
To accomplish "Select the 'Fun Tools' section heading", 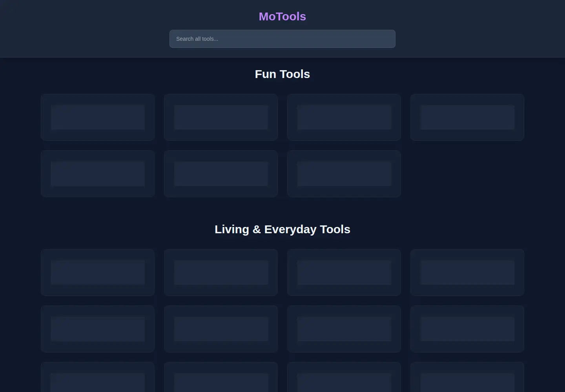I will 282,74.
